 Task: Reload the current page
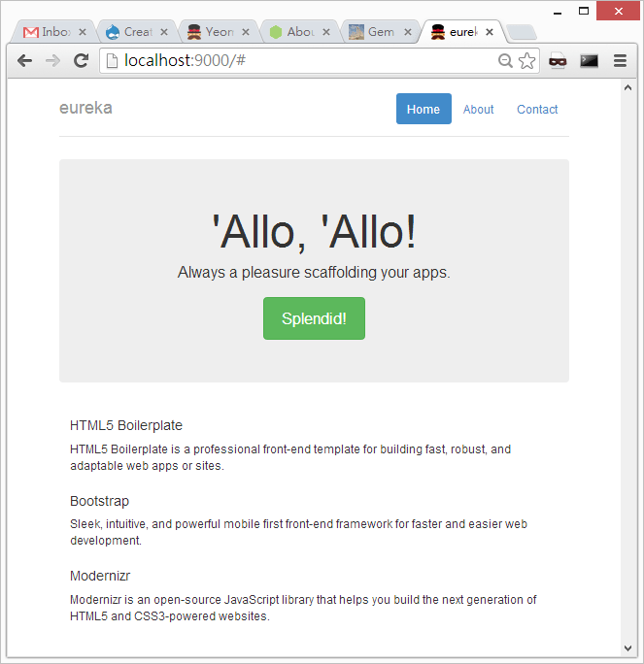[82, 60]
